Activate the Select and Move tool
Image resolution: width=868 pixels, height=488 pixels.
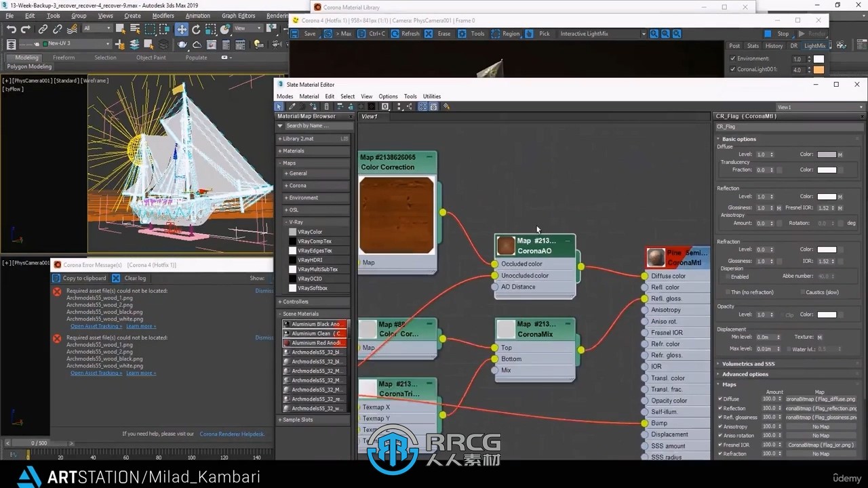tap(182, 29)
